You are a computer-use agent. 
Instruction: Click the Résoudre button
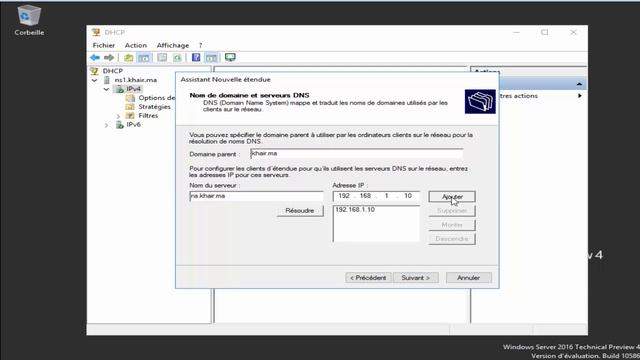coord(300,211)
